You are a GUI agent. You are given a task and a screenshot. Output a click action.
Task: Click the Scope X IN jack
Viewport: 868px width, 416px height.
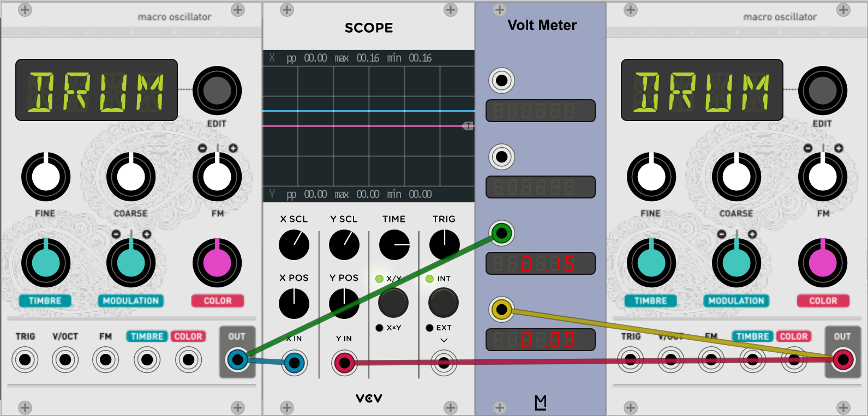pyautogui.click(x=295, y=363)
